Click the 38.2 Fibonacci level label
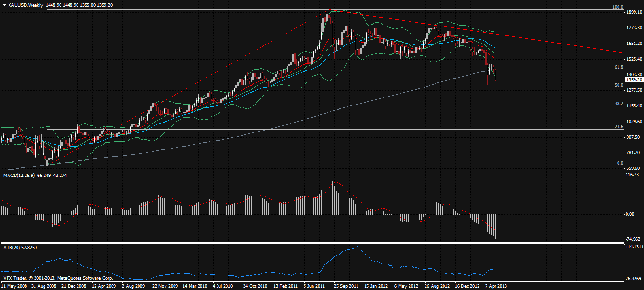Screen dimensions: 644x290 [618, 103]
